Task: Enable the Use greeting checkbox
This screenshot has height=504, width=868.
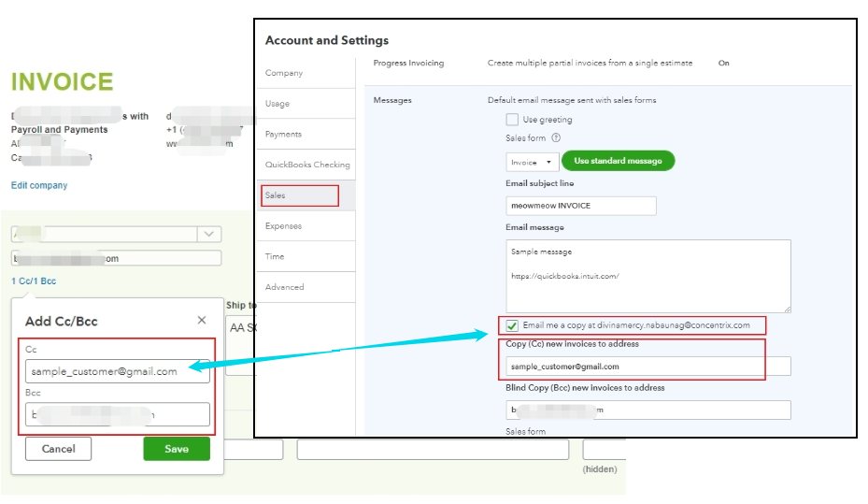Action: [512, 120]
